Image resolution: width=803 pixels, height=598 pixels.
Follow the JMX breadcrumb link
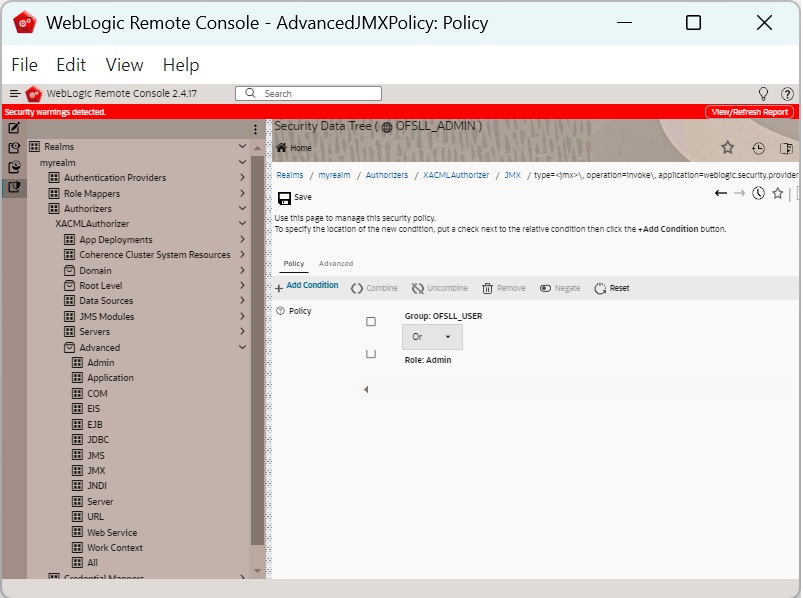512,175
